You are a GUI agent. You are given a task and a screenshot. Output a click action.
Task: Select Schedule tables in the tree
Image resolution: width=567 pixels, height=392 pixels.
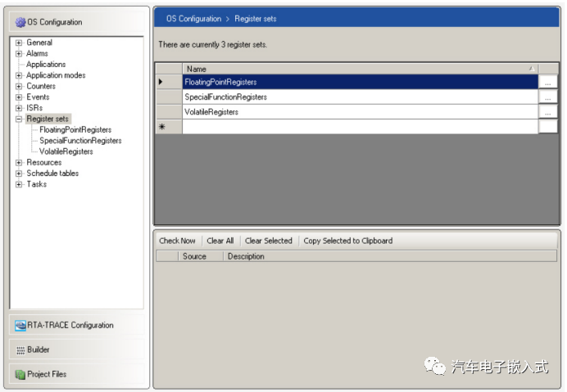[52, 173]
